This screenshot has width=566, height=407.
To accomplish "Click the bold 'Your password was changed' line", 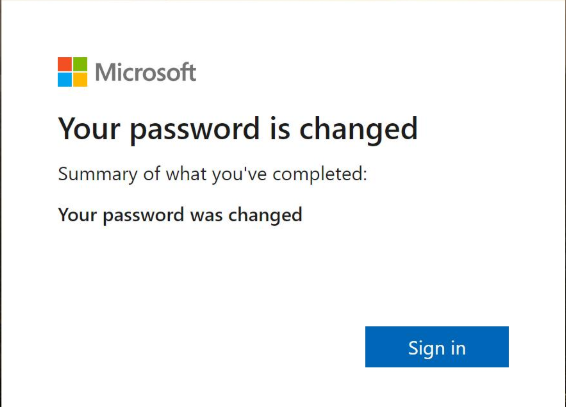I will point(180,216).
